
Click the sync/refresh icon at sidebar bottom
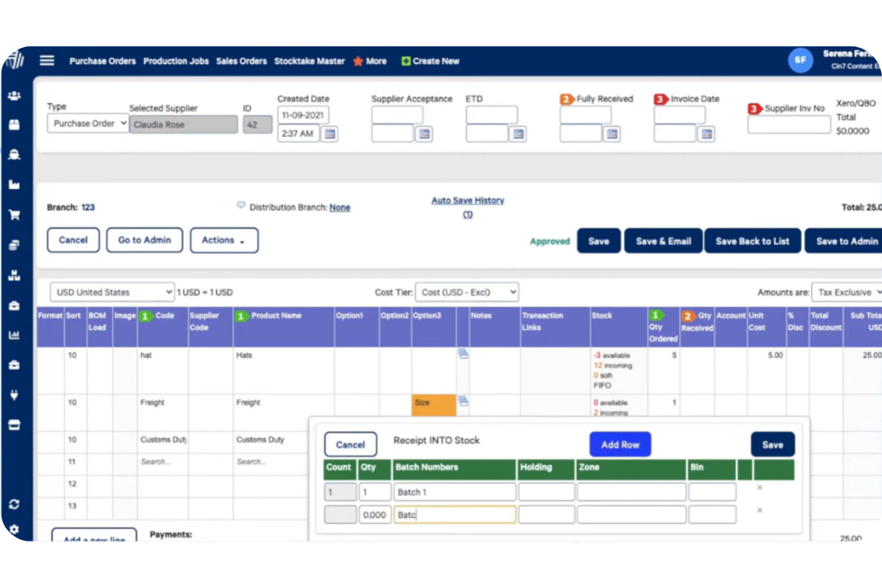14,504
